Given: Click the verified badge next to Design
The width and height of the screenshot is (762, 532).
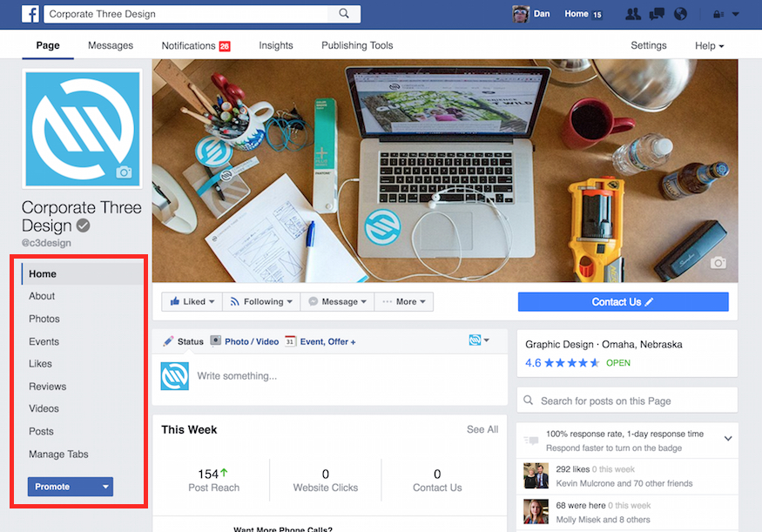Looking at the screenshot, I should point(84,226).
